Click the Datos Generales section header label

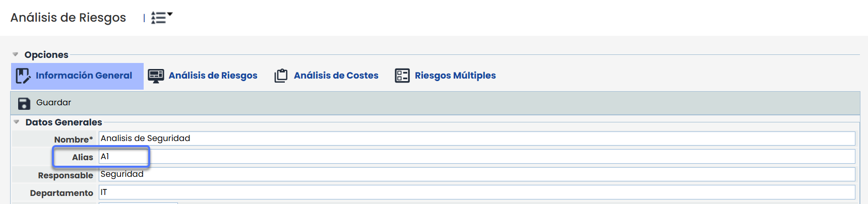click(64, 122)
